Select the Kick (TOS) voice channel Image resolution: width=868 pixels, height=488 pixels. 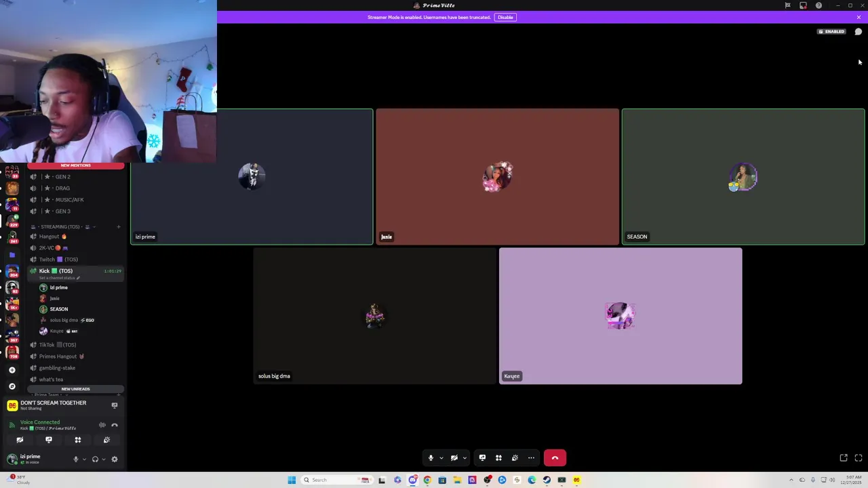pyautogui.click(x=75, y=271)
